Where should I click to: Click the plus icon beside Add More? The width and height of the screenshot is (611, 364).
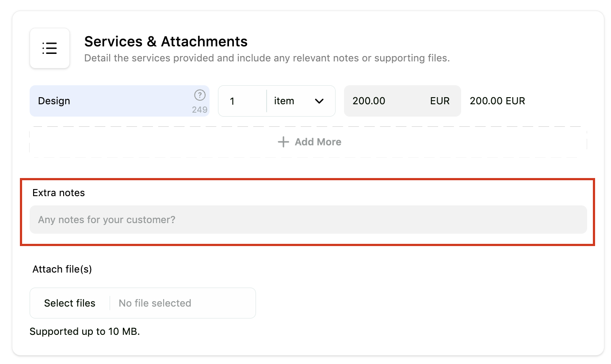tap(283, 142)
